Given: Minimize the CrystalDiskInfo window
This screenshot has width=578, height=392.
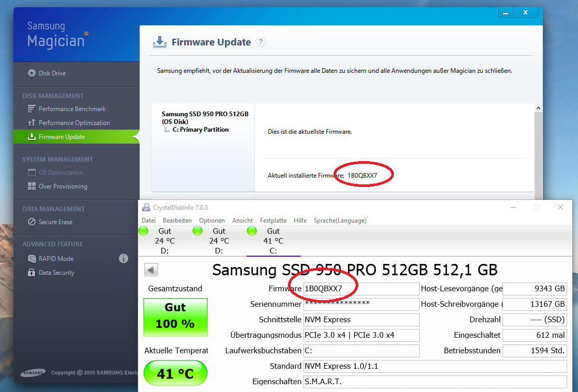Looking at the screenshot, I should 513,207.
